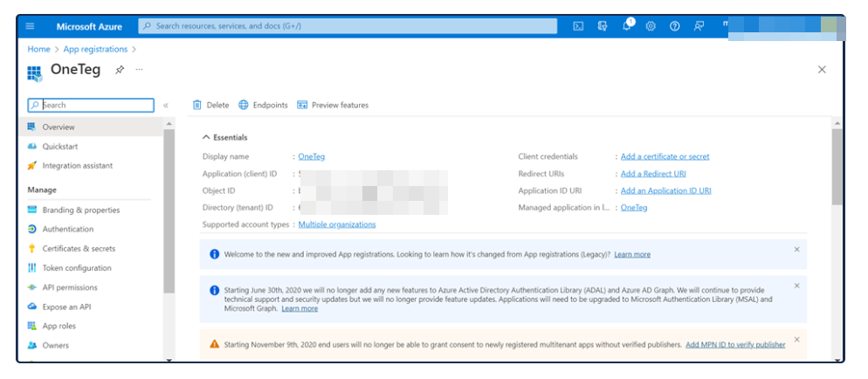Open the directory and subscription filter icon
The height and width of the screenshot is (379, 868).
coord(603,26)
